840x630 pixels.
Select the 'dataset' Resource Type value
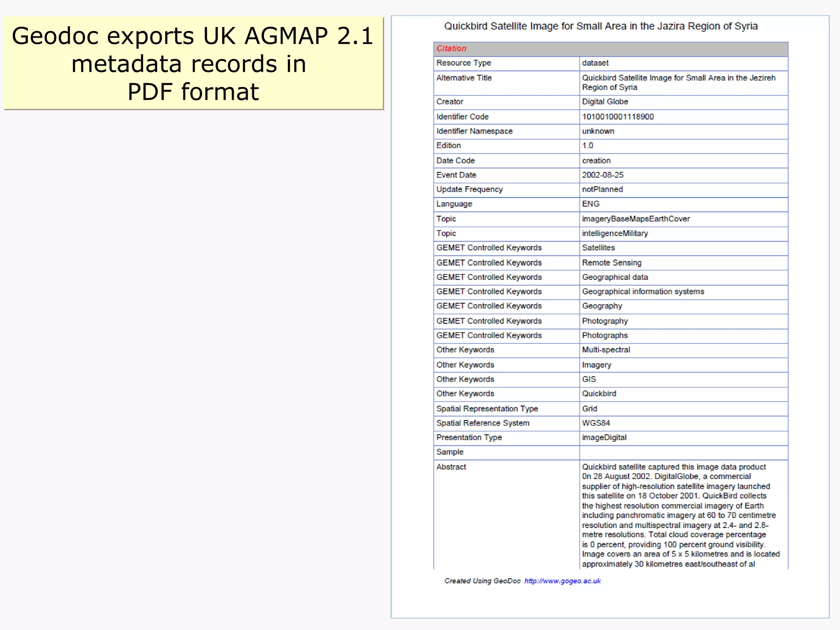(x=595, y=63)
